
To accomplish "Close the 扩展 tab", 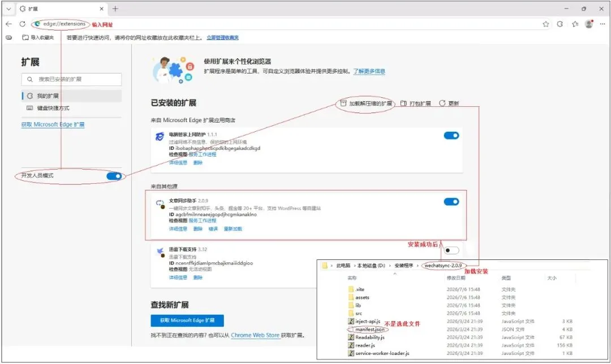I will coord(102,8).
